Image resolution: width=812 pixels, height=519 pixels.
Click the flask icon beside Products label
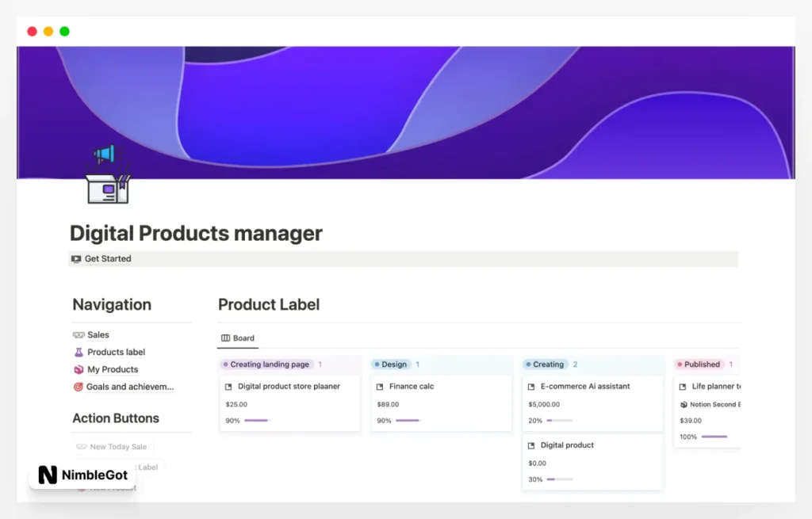(x=79, y=352)
